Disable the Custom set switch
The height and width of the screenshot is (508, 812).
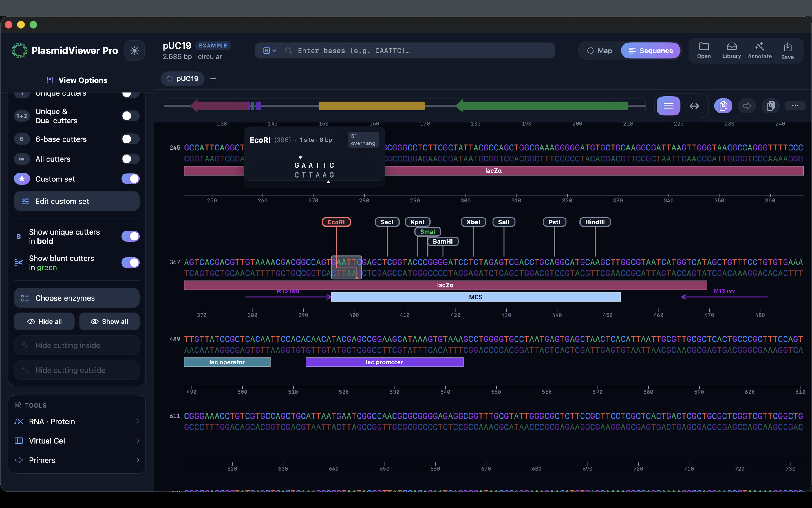(x=130, y=179)
